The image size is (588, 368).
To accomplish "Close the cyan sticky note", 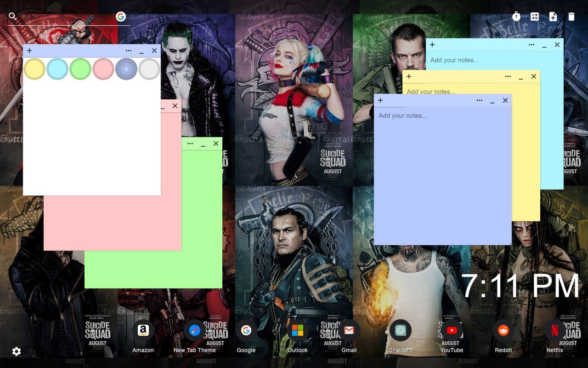I will tap(557, 45).
